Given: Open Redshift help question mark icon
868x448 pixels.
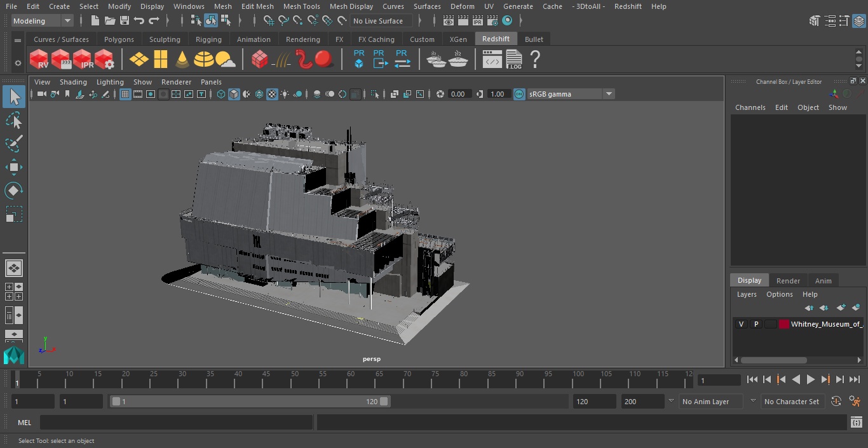Looking at the screenshot, I should click(x=535, y=60).
